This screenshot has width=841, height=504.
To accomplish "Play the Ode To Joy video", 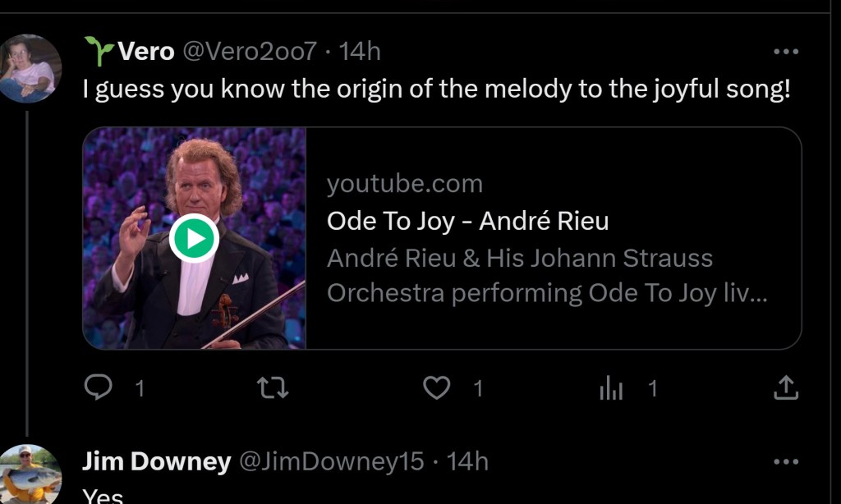I will point(194,239).
